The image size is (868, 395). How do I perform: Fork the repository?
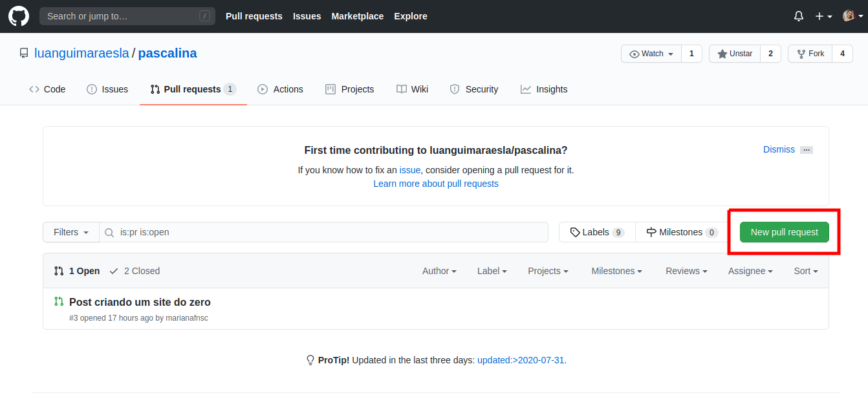pyautogui.click(x=810, y=54)
